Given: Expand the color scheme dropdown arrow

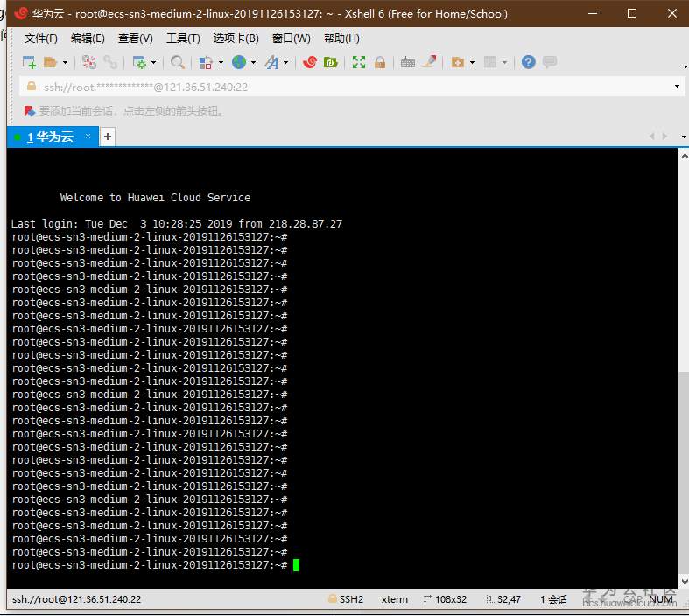Looking at the screenshot, I should pos(221,63).
